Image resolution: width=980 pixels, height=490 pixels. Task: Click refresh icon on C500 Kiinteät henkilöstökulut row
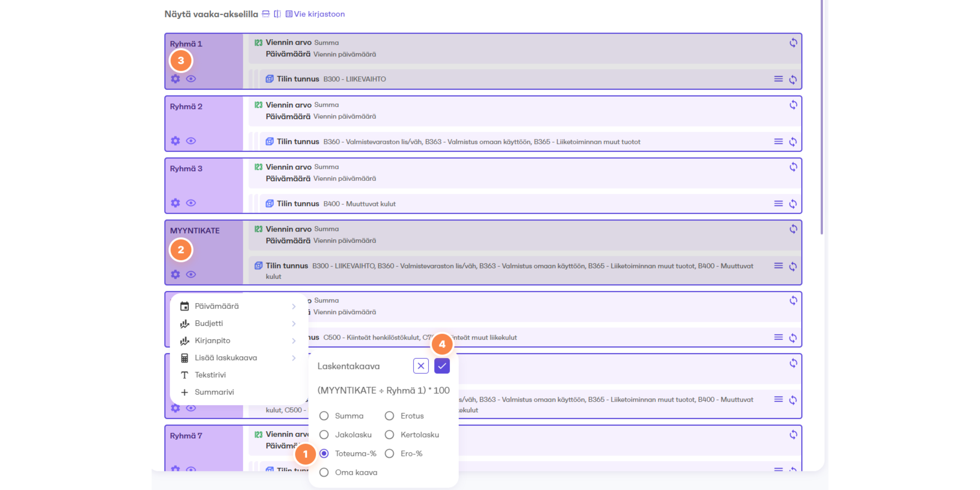[x=793, y=338]
